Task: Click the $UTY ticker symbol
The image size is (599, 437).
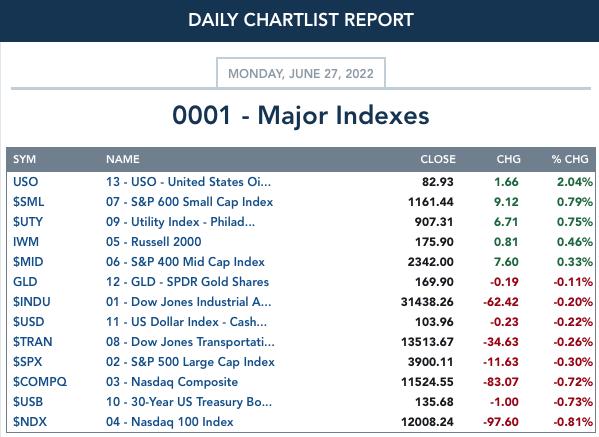Action: click(x=28, y=222)
